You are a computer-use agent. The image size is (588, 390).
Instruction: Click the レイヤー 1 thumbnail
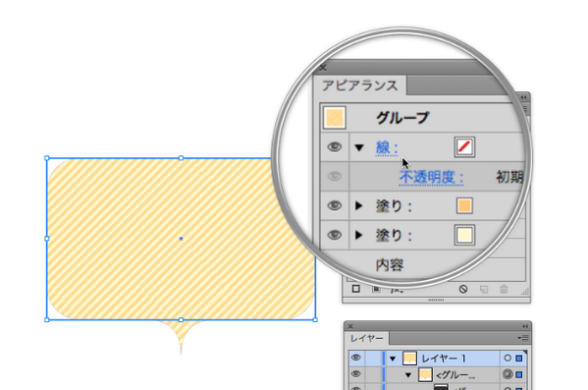(410, 359)
